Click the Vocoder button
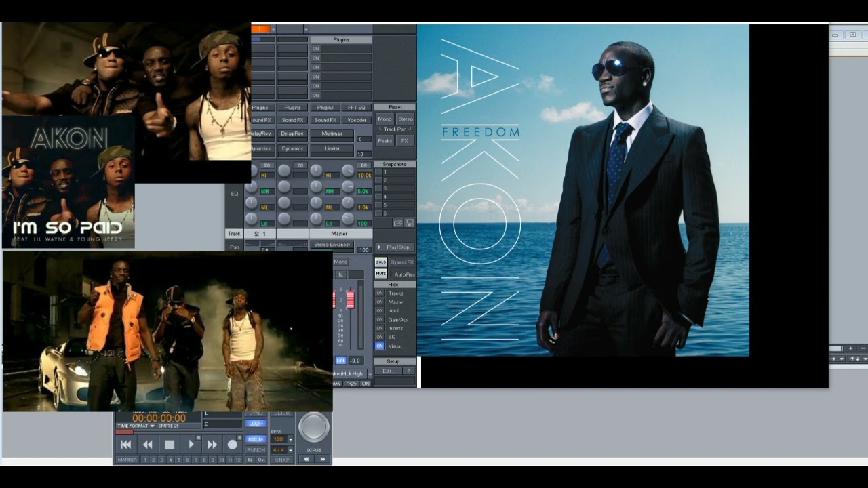868x488 pixels. 356,120
